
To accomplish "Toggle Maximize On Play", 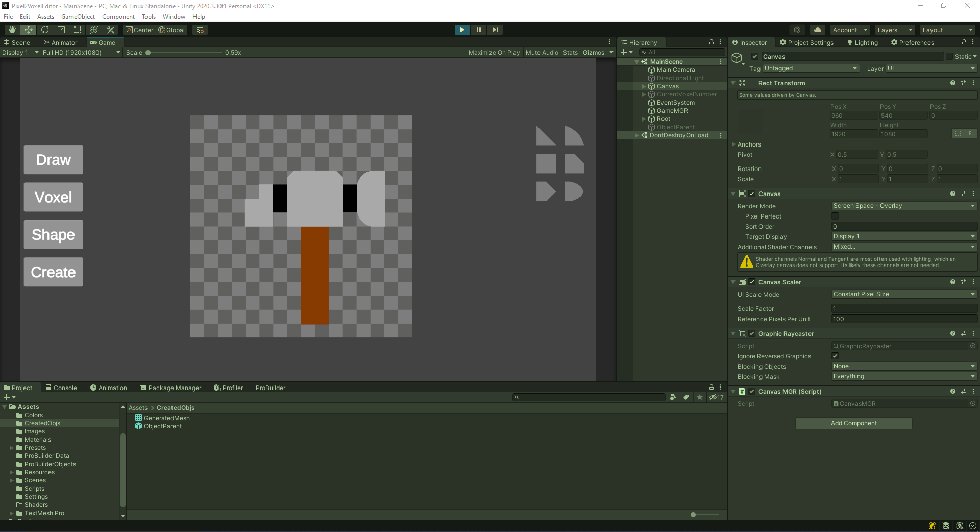I will pos(494,52).
